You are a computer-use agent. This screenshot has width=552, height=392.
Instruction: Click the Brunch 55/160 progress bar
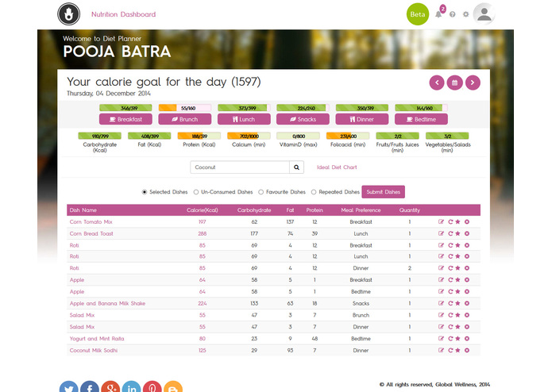point(185,108)
